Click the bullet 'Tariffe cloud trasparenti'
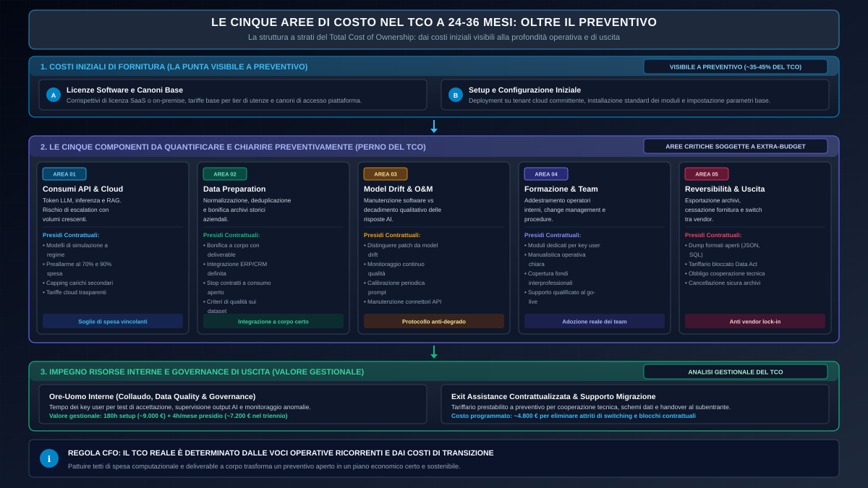This screenshot has width=868, height=488. click(75, 292)
